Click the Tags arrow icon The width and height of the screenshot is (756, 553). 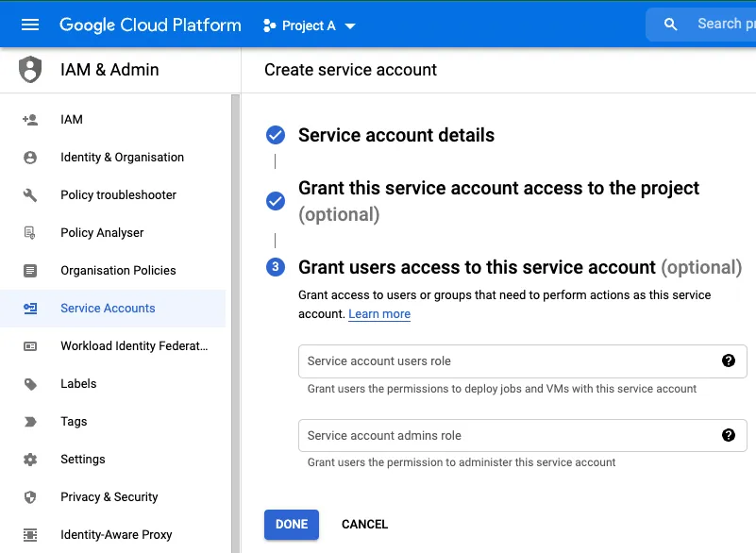pyautogui.click(x=30, y=422)
